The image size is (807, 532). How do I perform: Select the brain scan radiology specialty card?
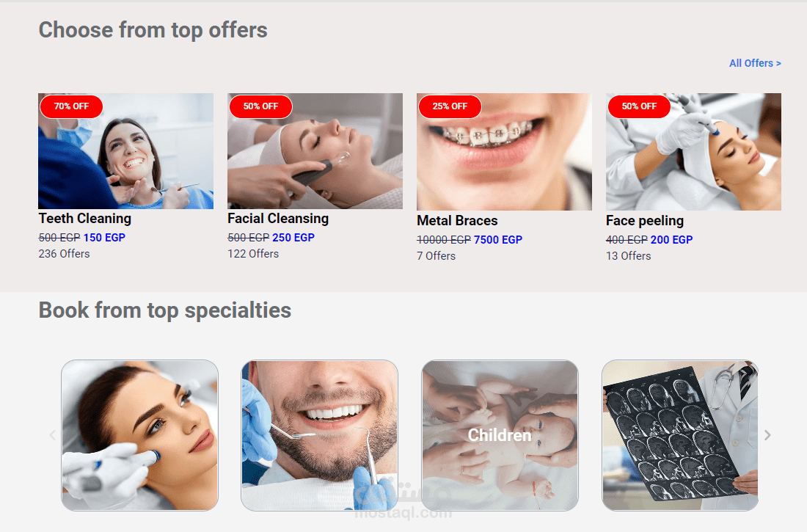(680, 435)
